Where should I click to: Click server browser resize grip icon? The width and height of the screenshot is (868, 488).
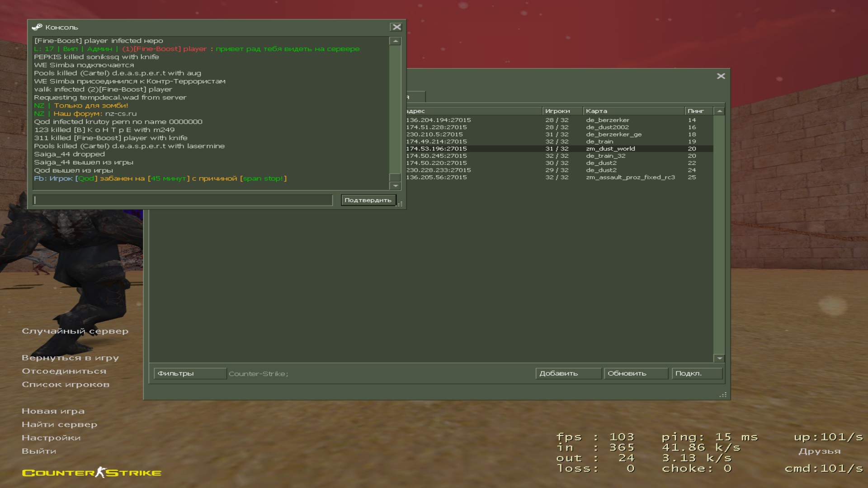tap(722, 395)
